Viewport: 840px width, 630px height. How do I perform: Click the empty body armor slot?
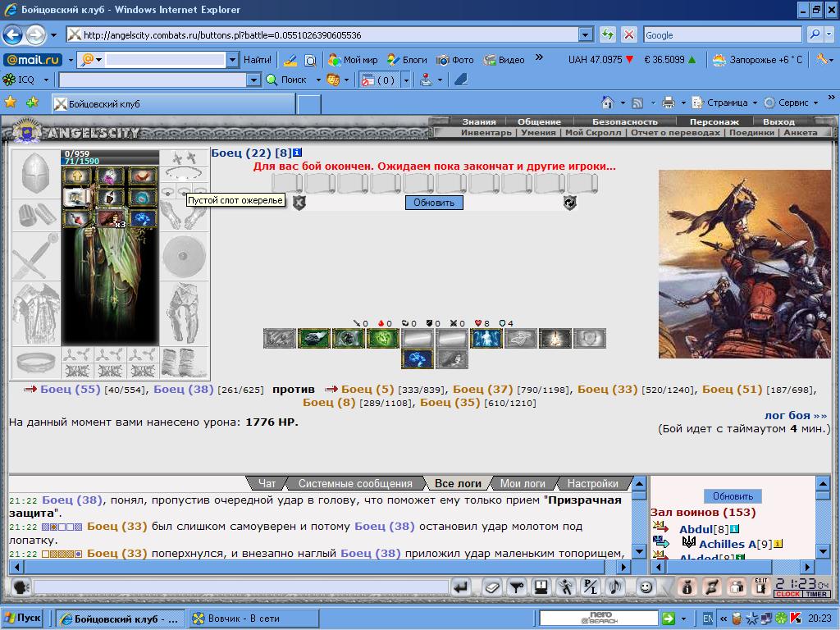coord(36,313)
